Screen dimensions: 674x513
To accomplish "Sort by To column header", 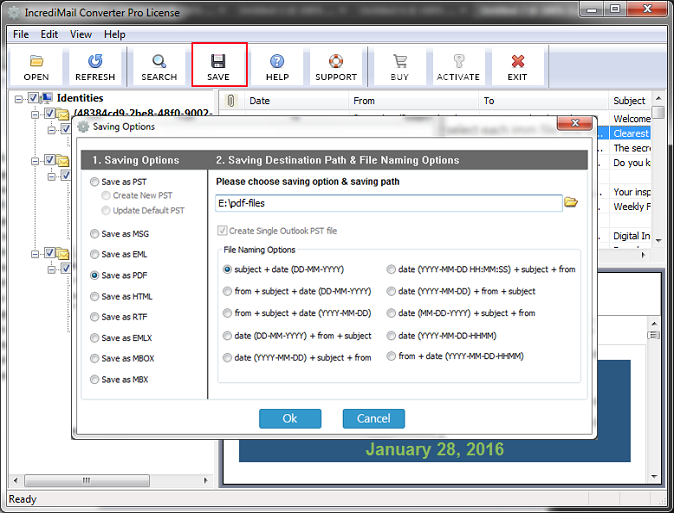I will [544, 101].
